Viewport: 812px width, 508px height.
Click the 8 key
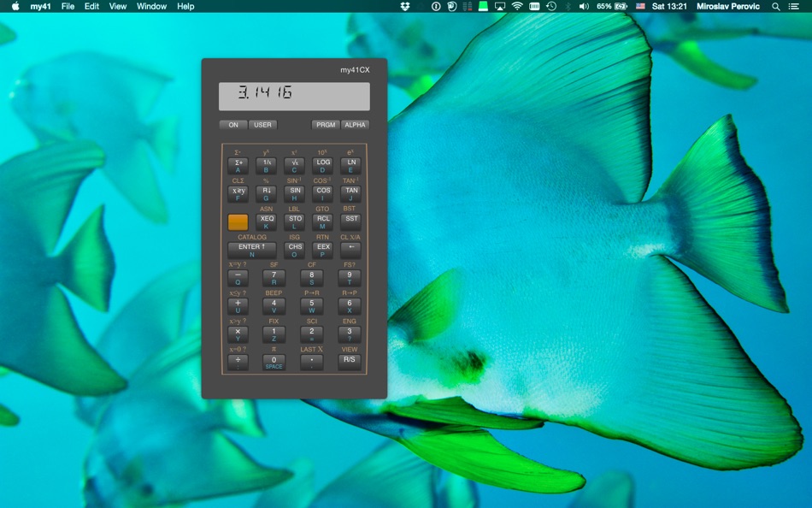312,278
